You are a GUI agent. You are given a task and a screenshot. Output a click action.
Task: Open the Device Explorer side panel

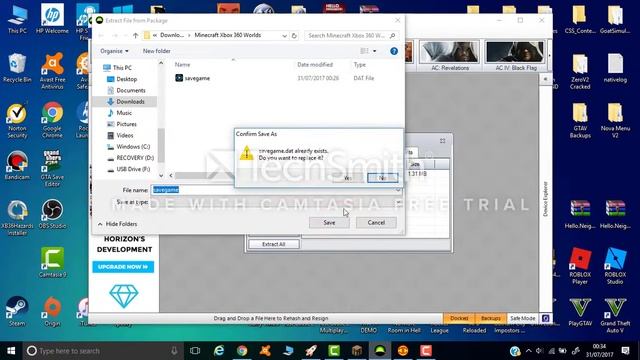tap(545, 199)
